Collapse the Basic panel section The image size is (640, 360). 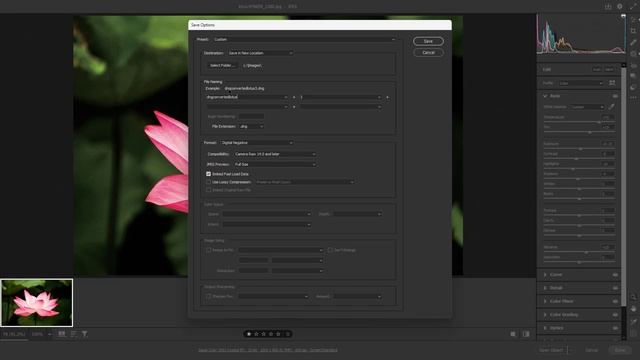(545, 96)
